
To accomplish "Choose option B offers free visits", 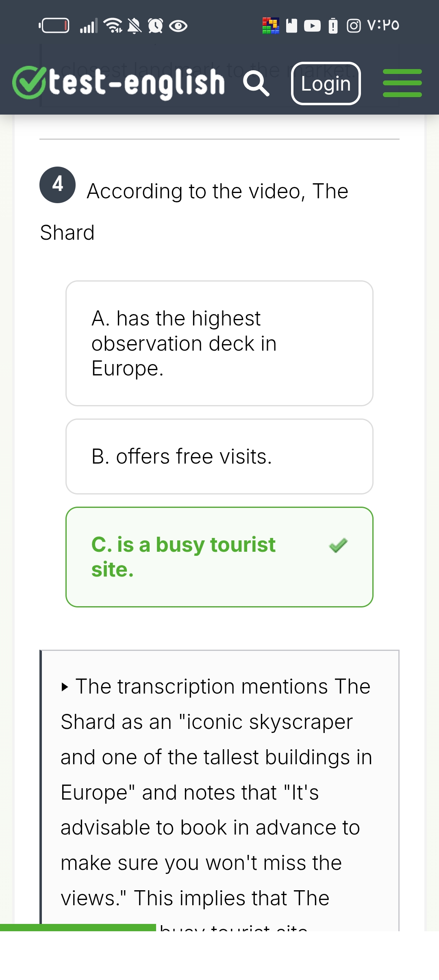I will point(219,456).
